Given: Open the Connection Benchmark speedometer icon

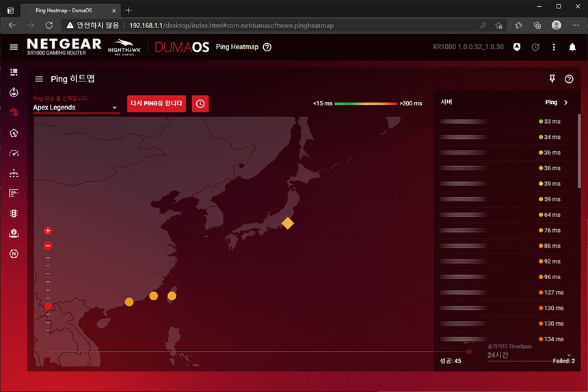Looking at the screenshot, I should [x=14, y=153].
